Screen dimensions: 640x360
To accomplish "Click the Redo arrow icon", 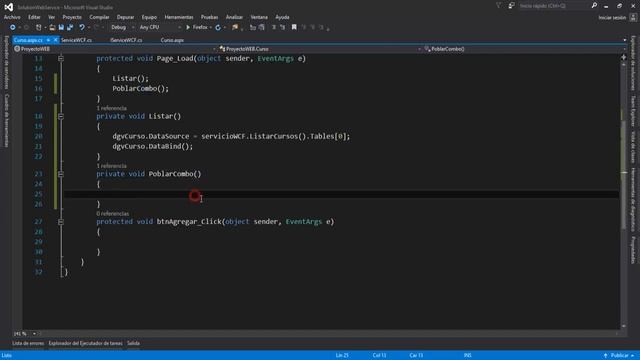I will pyautogui.click(x=96, y=27).
